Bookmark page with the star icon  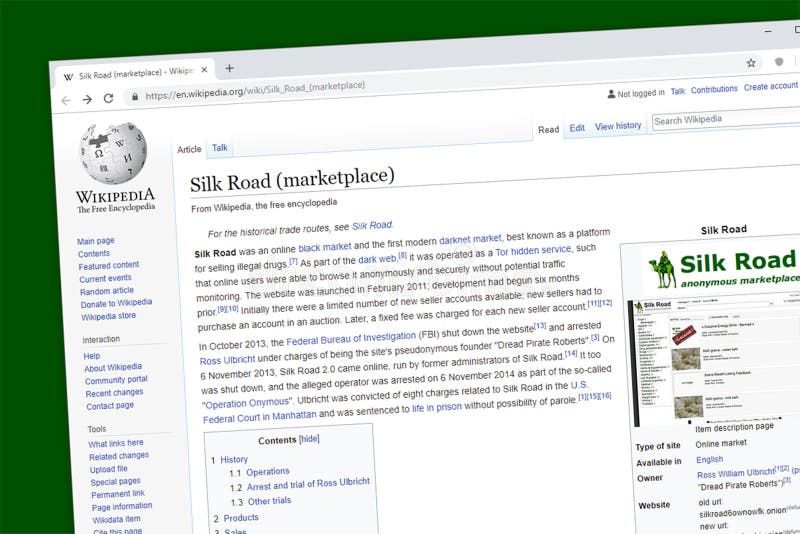pos(751,63)
